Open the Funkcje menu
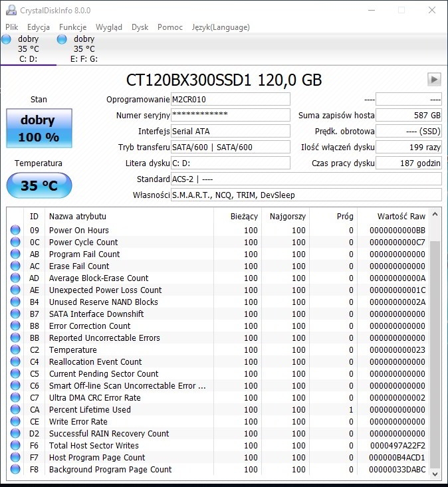Viewport: 448px width, 487px height. click(x=72, y=27)
